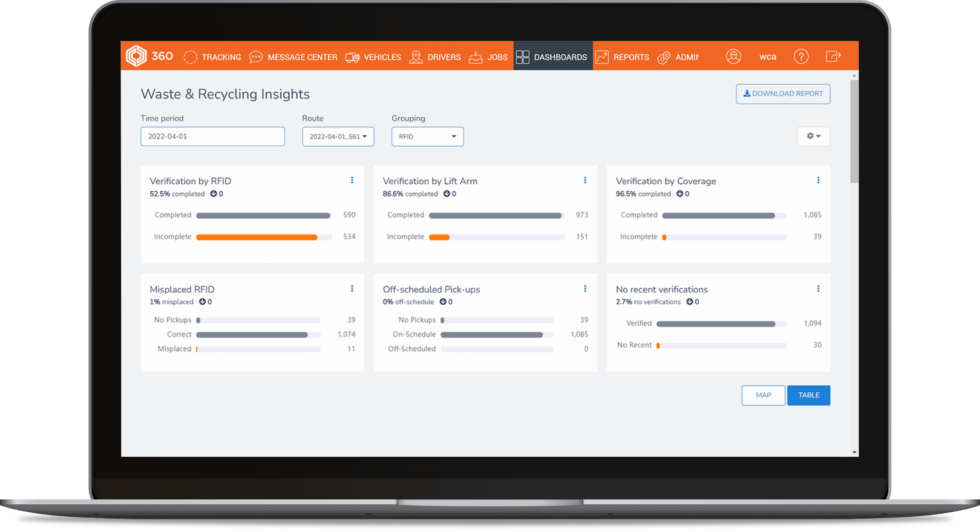
Task: Click the help question mark icon
Action: click(801, 57)
